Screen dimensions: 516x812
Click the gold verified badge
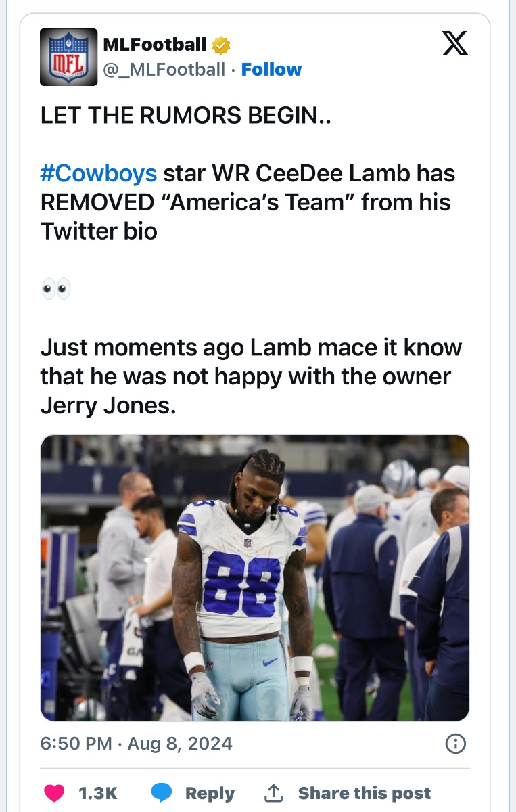point(221,45)
